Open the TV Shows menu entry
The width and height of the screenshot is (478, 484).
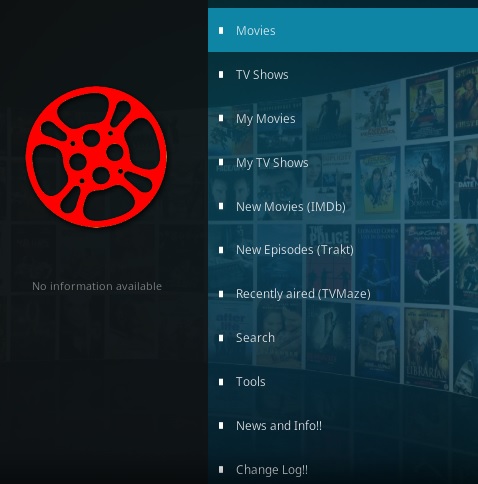[x=343, y=74]
